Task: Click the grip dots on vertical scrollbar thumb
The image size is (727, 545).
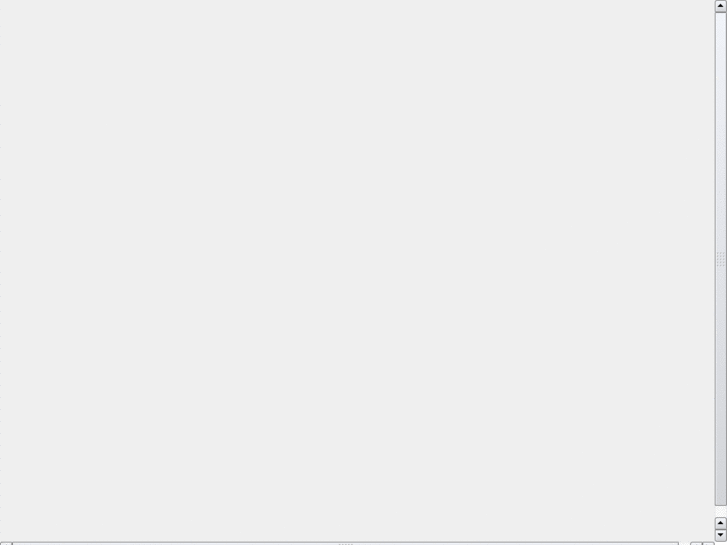Action: point(721,259)
